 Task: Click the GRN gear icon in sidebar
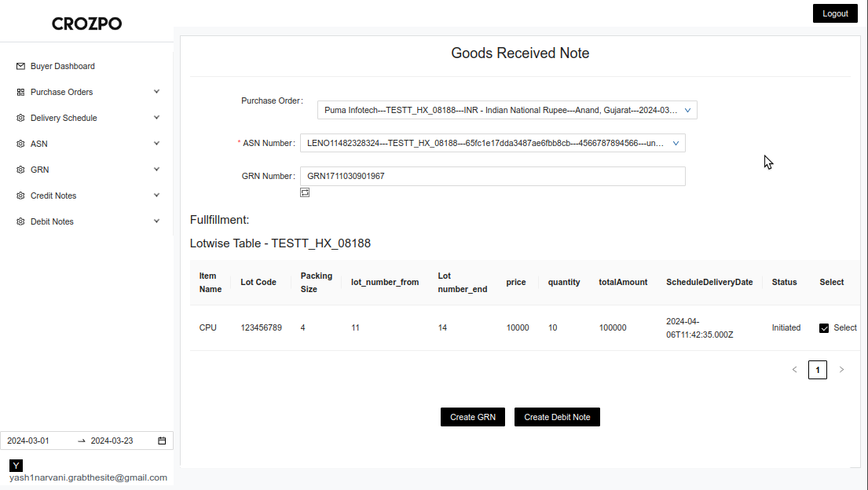(x=20, y=170)
